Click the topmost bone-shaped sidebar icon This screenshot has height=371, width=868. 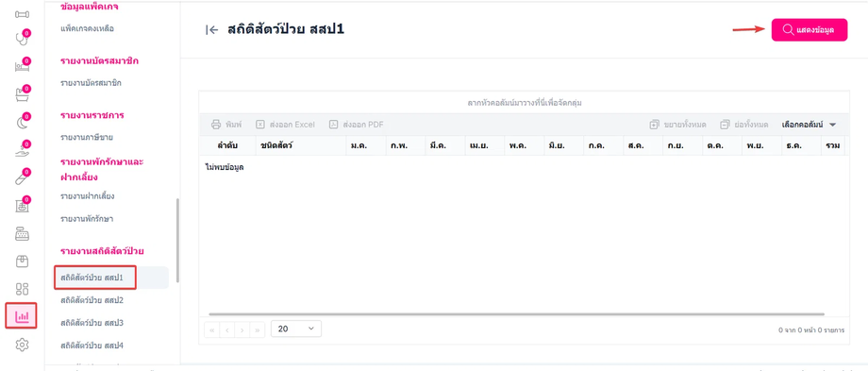[x=22, y=14]
